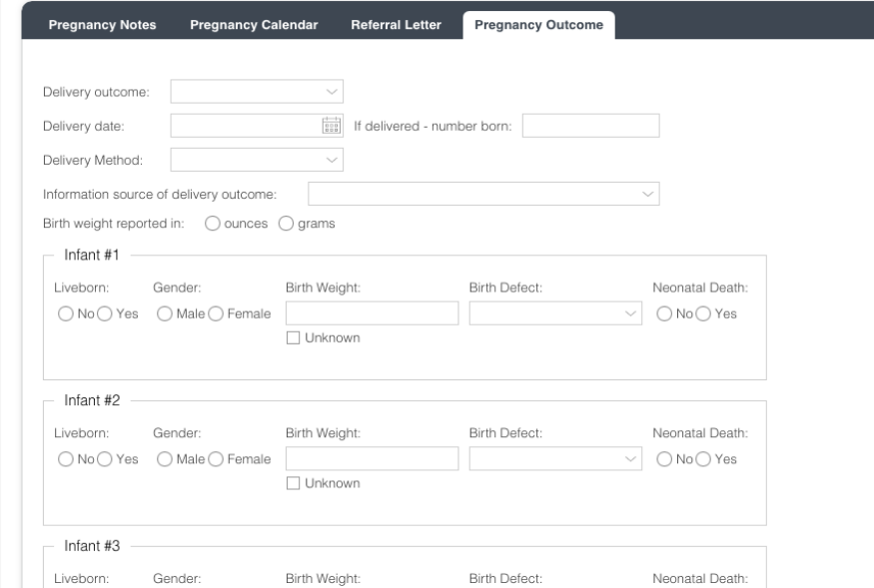The image size is (874, 588).
Task: Select ounces for birth weight units
Action: click(212, 224)
